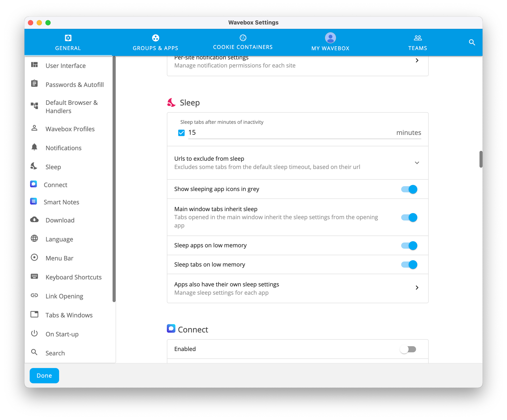
Task: Open the Teams tab
Action: coord(418,42)
